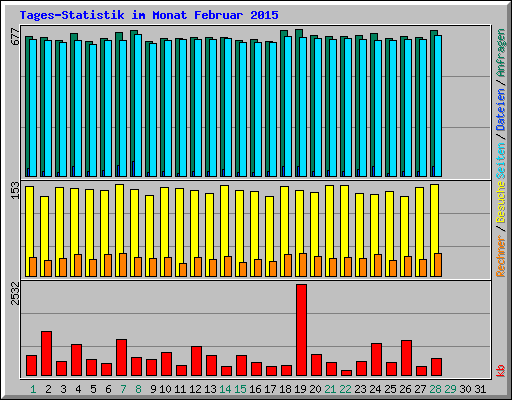
Task: Click the blue 'Dateien' legend label
Action: 501,110
